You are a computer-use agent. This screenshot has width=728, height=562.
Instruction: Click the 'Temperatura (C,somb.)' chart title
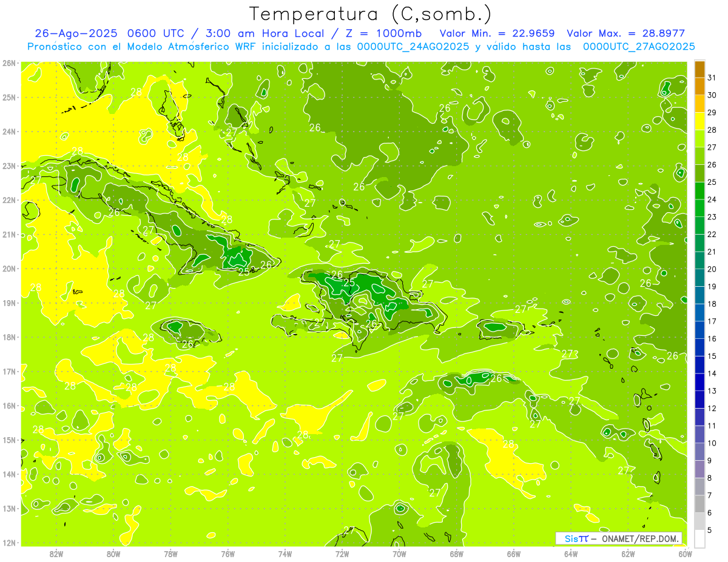tap(370, 14)
